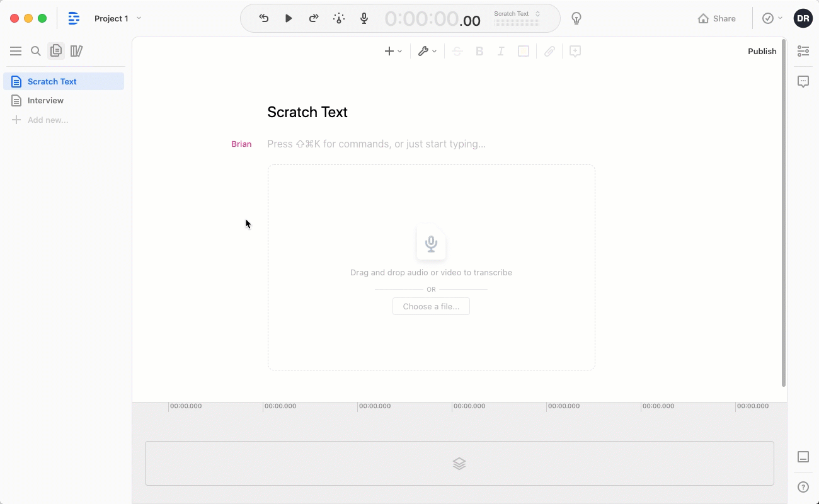Add a comment with the toolbar icon
The width and height of the screenshot is (819, 504).
click(x=575, y=51)
